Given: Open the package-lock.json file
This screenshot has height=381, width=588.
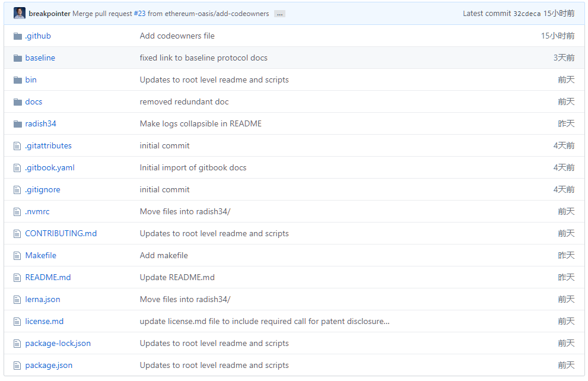Looking at the screenshot, I should [x=58, y=344].
